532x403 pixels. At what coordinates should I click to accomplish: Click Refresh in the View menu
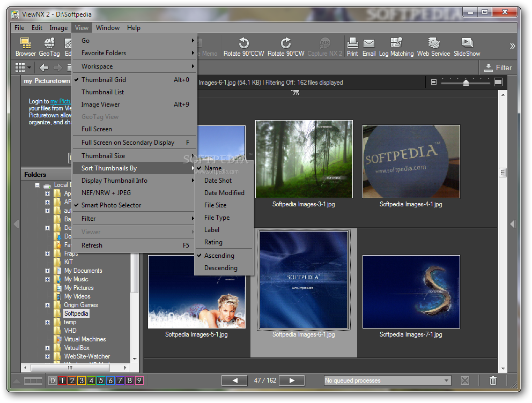click(x=135, y=245)
